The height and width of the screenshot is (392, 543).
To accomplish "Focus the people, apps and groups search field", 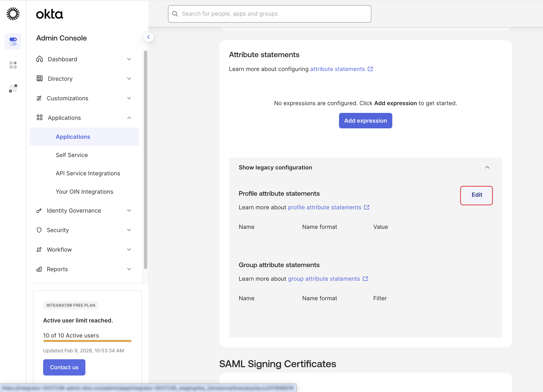I will pos(270,14).
